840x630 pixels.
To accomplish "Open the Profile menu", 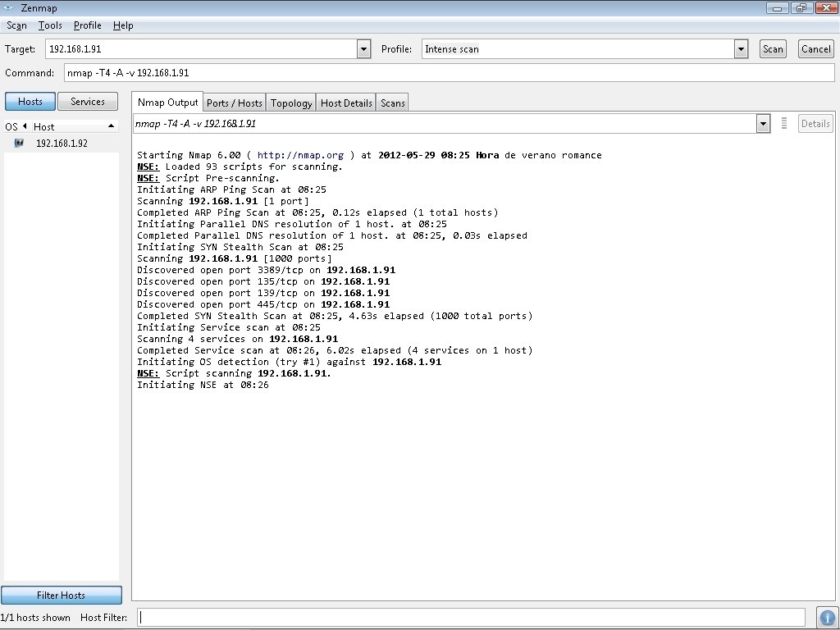I will 87,25.
